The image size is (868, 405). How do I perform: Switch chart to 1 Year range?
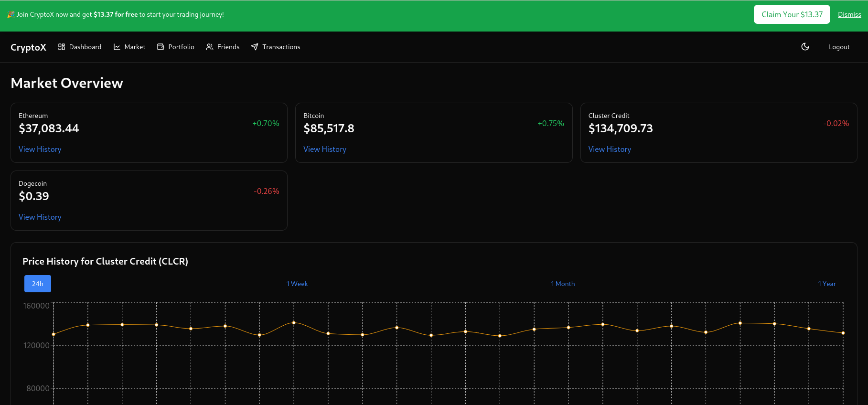(827, 284)
